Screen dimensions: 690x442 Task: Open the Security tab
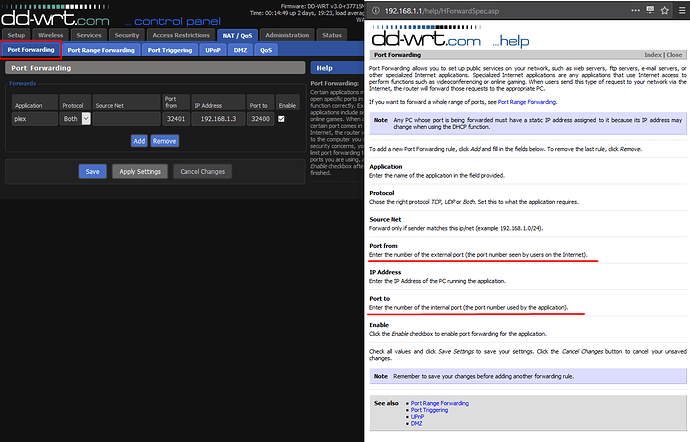coord(127,35)
